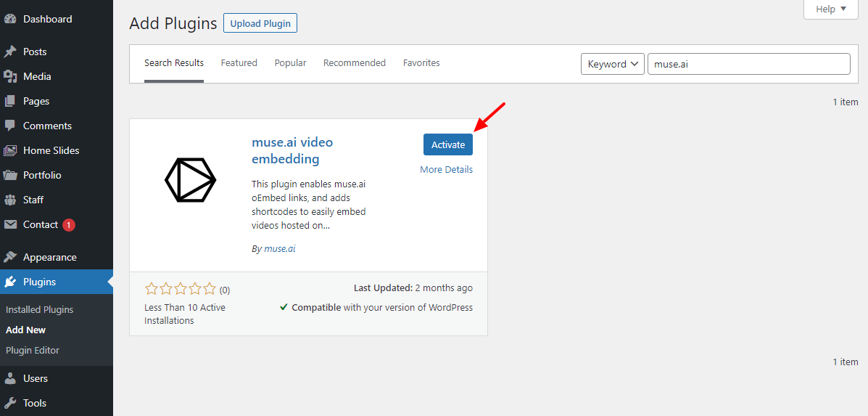Switch to the Popular tab
The image size is (868, 416).
(x=290, y=63)
